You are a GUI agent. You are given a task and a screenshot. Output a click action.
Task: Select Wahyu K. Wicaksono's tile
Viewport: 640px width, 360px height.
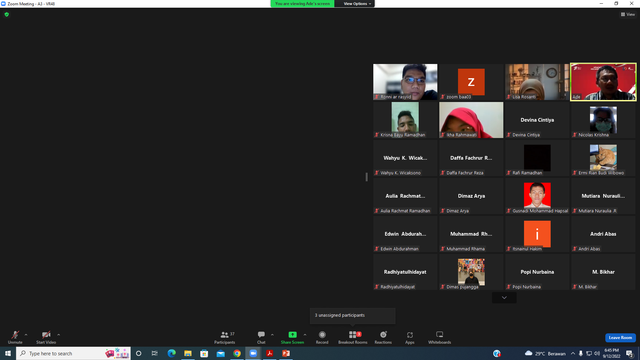tap(405, 158)
